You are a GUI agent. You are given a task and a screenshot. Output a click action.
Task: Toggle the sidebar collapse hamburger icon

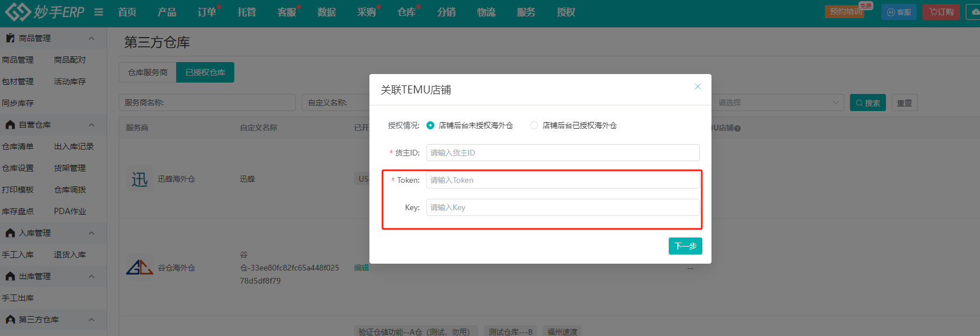(99, 12)
